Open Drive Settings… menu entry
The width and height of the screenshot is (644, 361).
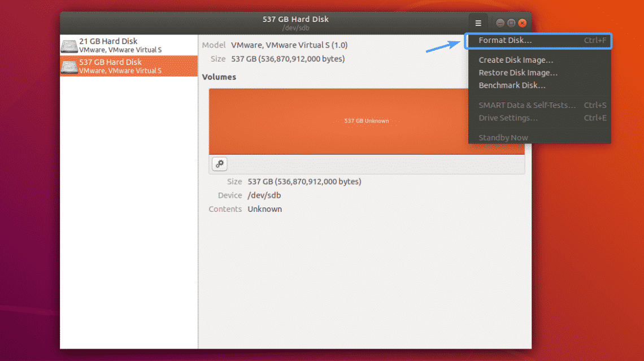tap(539, 118)
